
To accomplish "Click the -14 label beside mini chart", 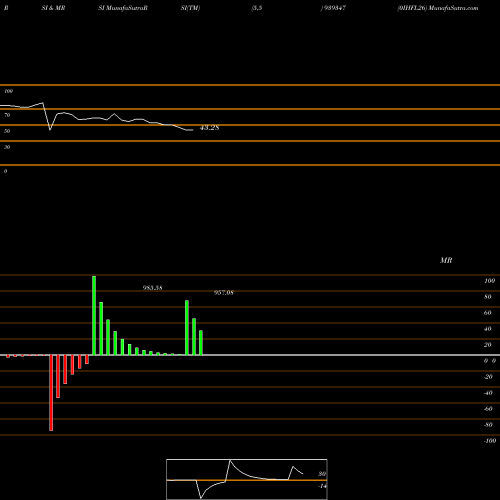I will click(322, 486).
